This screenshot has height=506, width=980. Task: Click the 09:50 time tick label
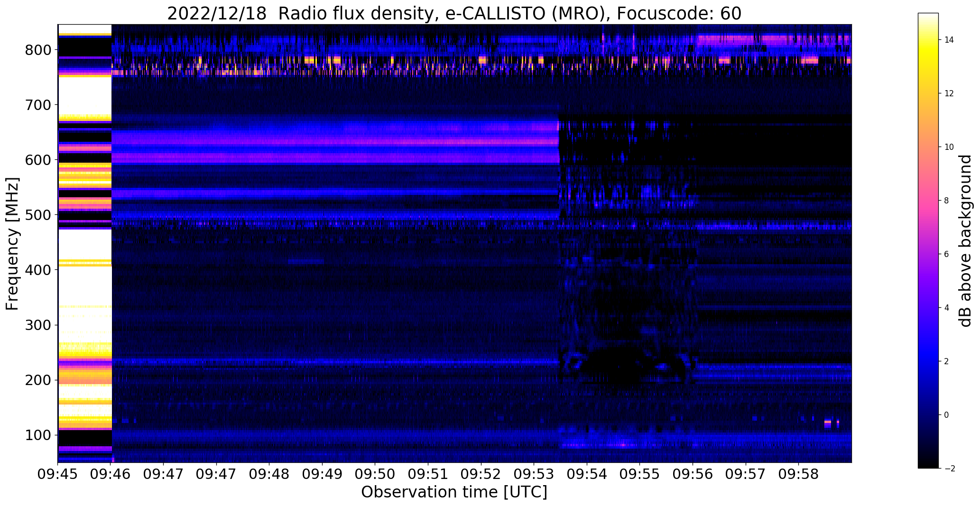pyautogui.click(x=375, y=475)
